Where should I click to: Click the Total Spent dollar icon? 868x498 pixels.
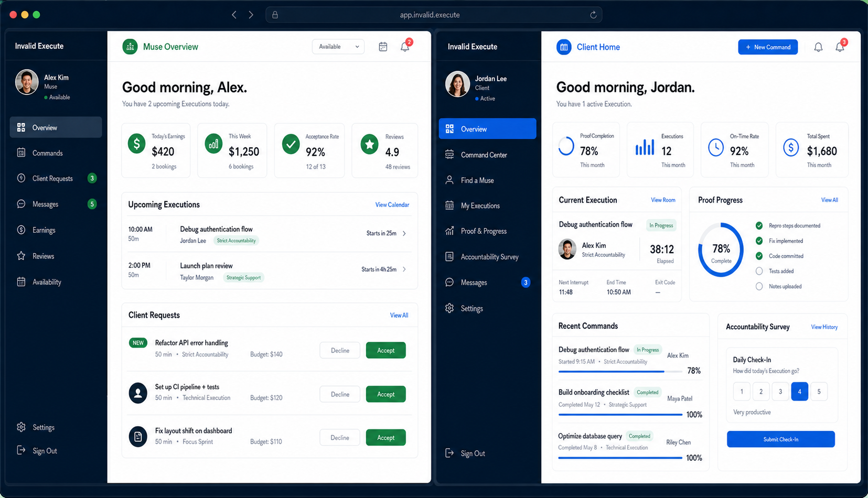pyautogui.click(x=791, y=147)
